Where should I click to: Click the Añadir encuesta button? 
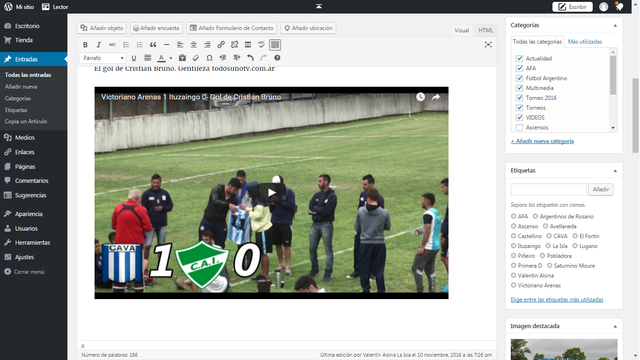(x=156, y=28)
